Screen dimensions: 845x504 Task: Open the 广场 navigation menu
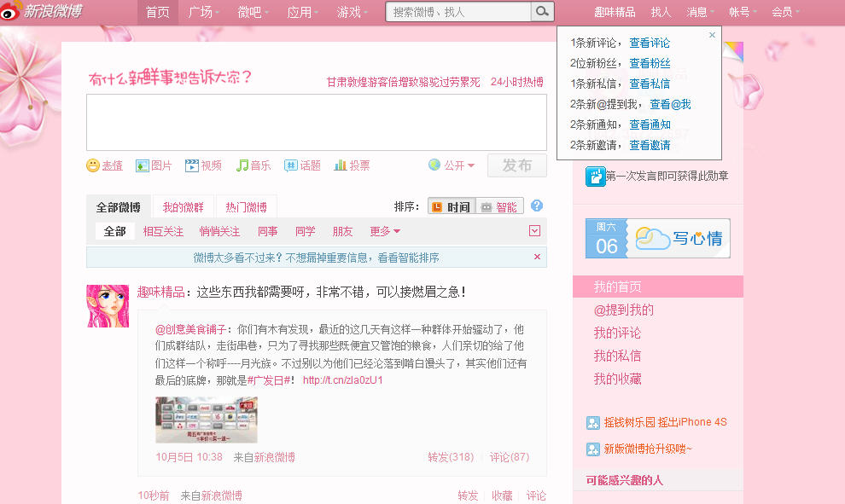[203, 12]
